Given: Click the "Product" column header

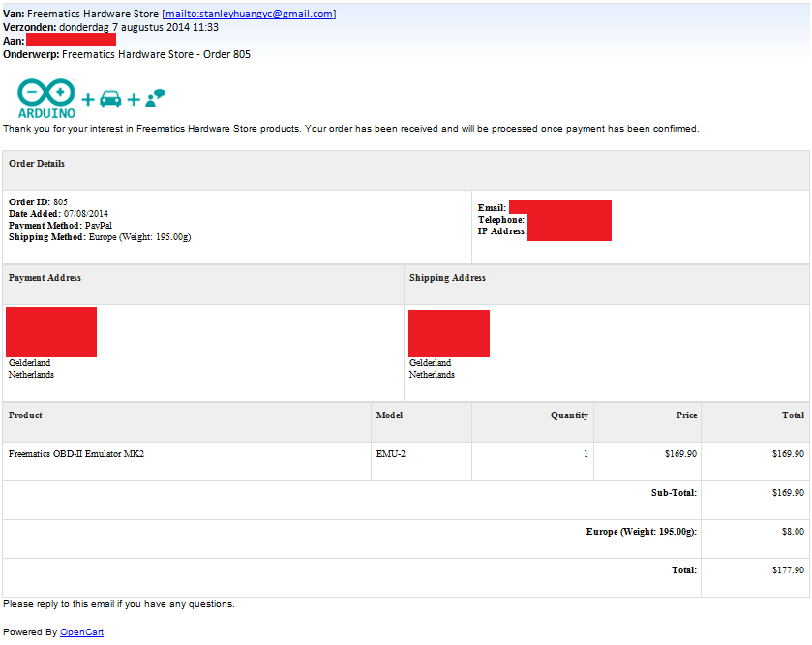Looking at the screenshot, I should click(25, 415).
